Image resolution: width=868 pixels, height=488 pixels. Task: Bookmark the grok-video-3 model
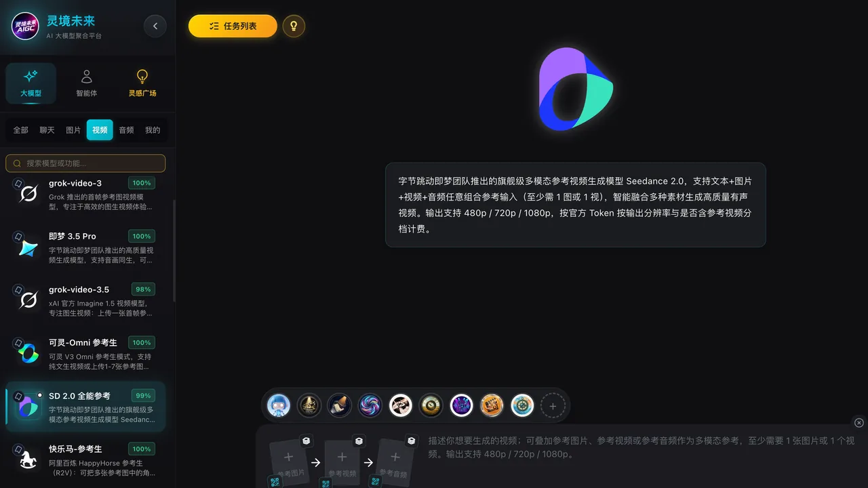18,184
